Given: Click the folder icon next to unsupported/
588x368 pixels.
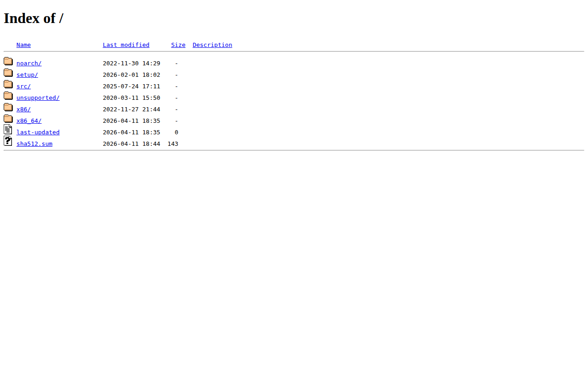Looking at the screenshot, I should coord(8,96).
